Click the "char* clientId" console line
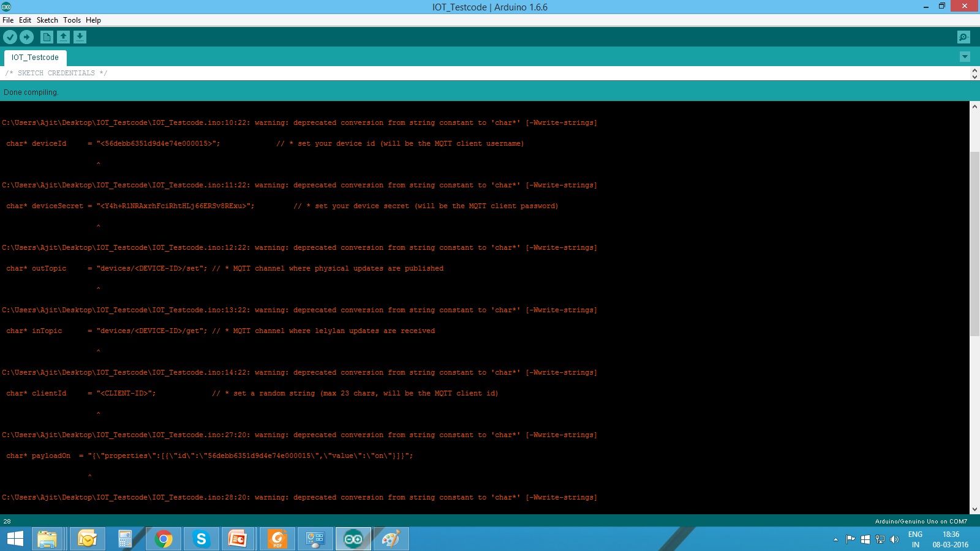Screen dimensions: 980x551 coord(252,394)
